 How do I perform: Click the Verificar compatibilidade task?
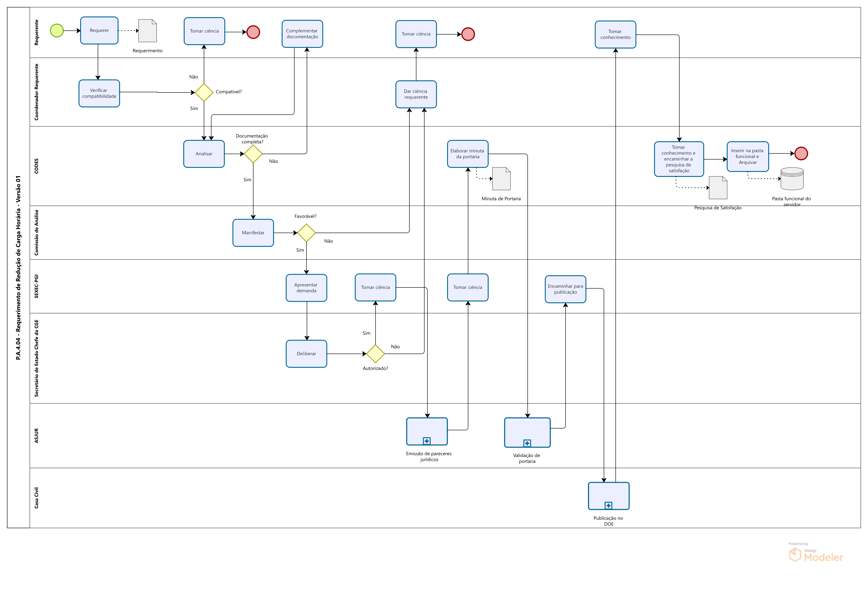99,93
